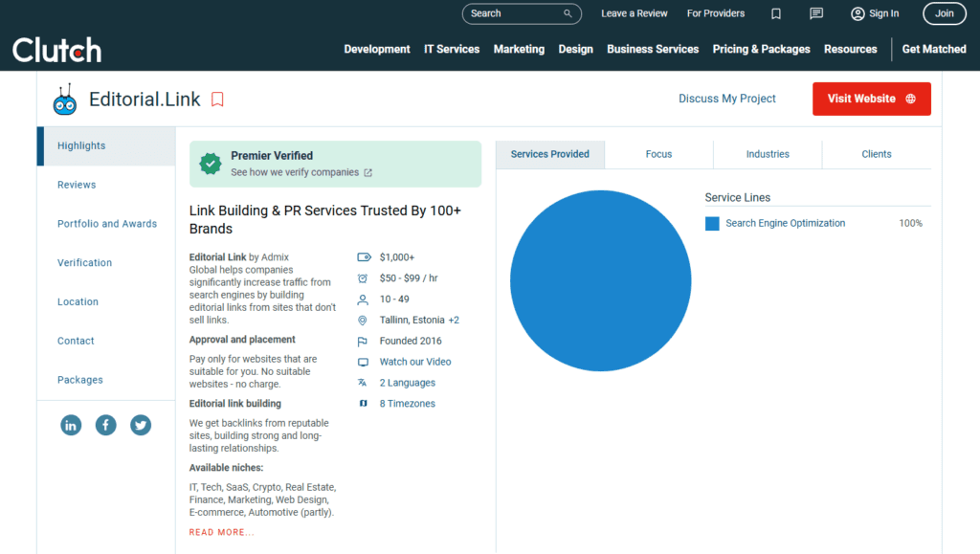
Task: Open the LinkedIn social icon
Action: click(71, 426)
